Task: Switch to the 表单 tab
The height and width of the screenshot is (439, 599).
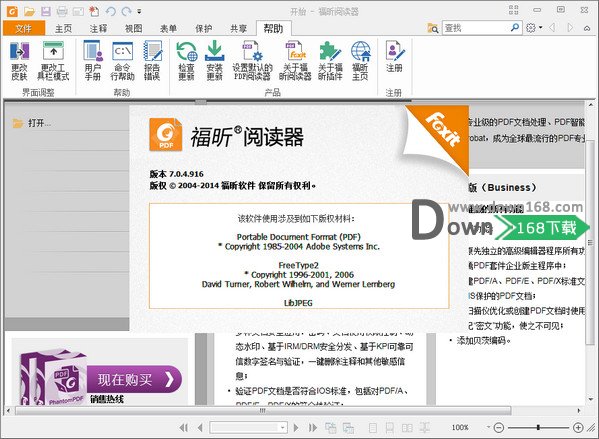Action: [x=168, y=28]
